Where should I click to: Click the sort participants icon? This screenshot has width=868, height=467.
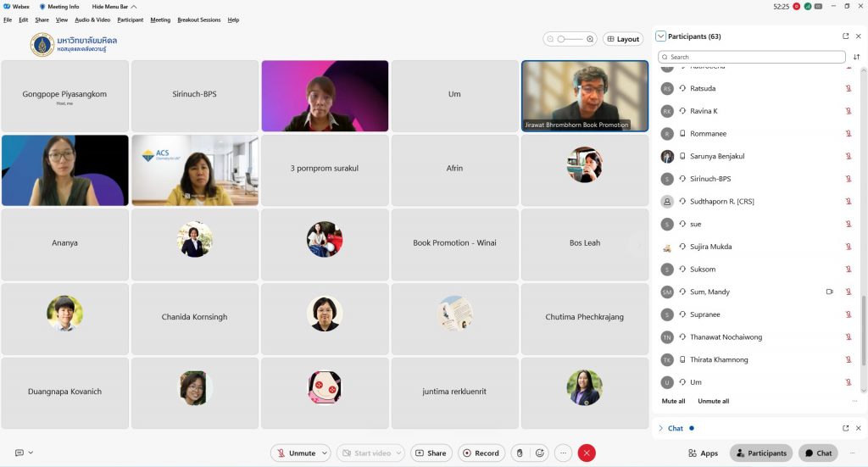[856, 57]
